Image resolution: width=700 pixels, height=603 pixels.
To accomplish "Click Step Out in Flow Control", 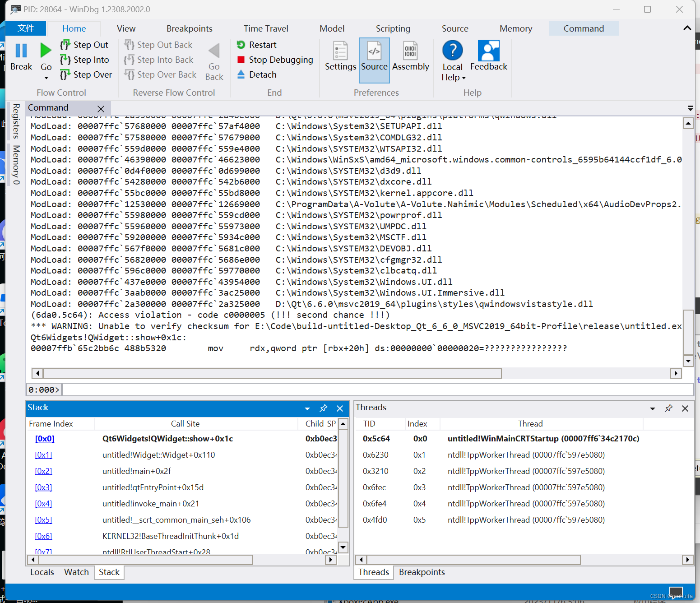I will [84, 45].
